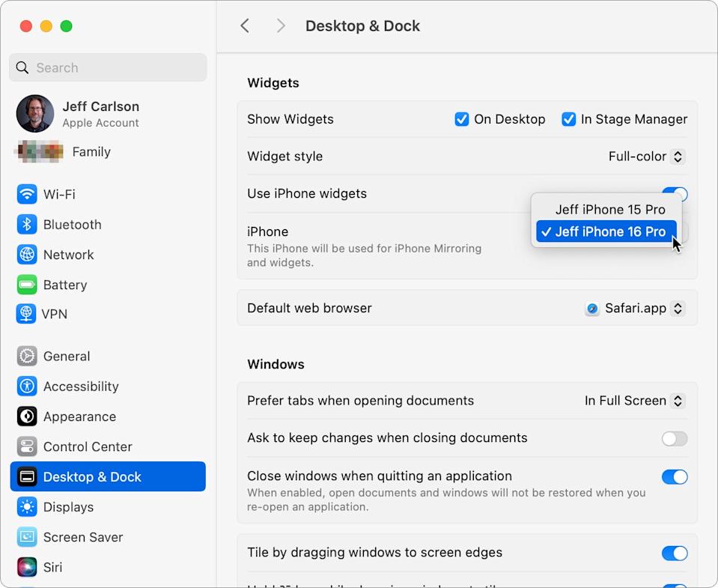
Task: Choose Jeff iPhone 15 Pro option
Action: coord(606,210)
